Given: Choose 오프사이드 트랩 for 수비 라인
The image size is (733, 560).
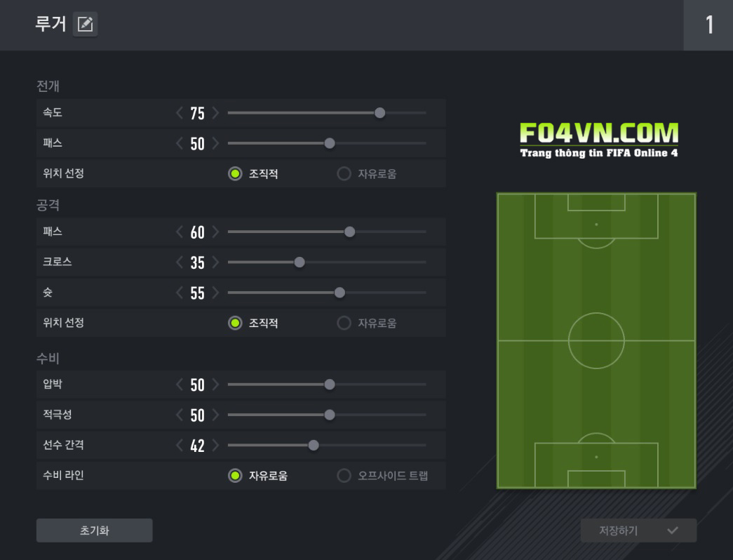Looking at the screenshot, I should [344, 476].
